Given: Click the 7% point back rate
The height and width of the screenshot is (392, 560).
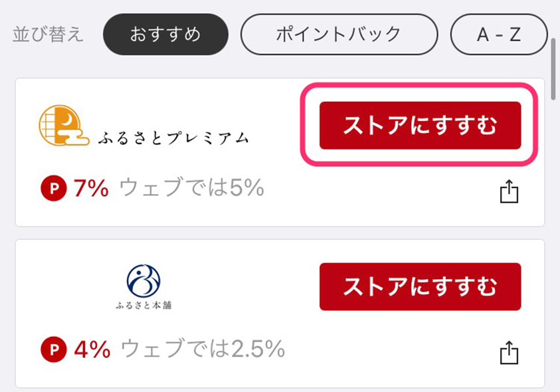Looking at the screenshot, I should [91, 188].
